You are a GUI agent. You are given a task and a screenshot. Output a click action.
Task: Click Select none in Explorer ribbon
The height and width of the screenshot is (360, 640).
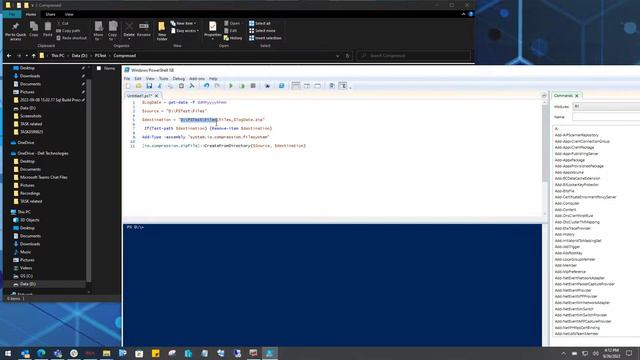262,31
